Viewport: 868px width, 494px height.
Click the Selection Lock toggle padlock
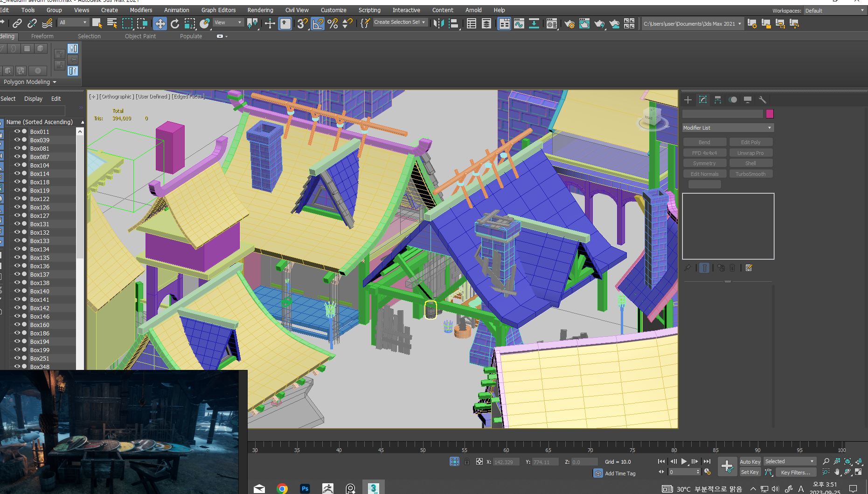pos(467,462)
